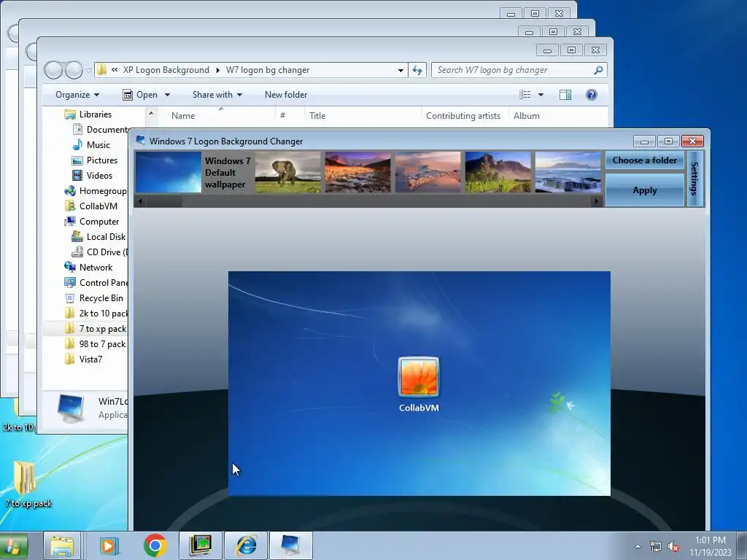747x560 pixels.
Task: Click the Album column header
Action: (x=527, y=116)
